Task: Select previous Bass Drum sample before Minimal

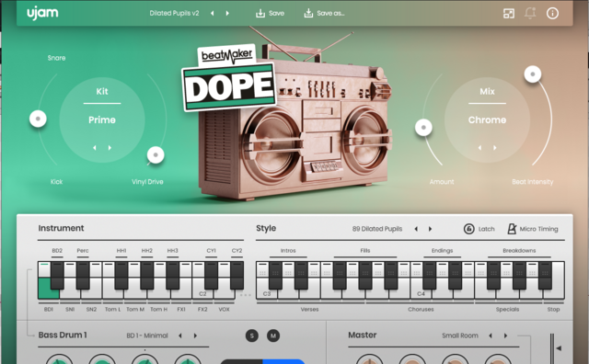Action: [x=180, y=336]
